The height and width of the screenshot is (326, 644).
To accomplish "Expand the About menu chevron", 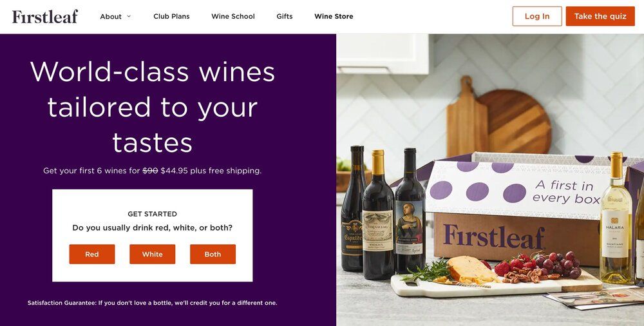I will [129, 17].
